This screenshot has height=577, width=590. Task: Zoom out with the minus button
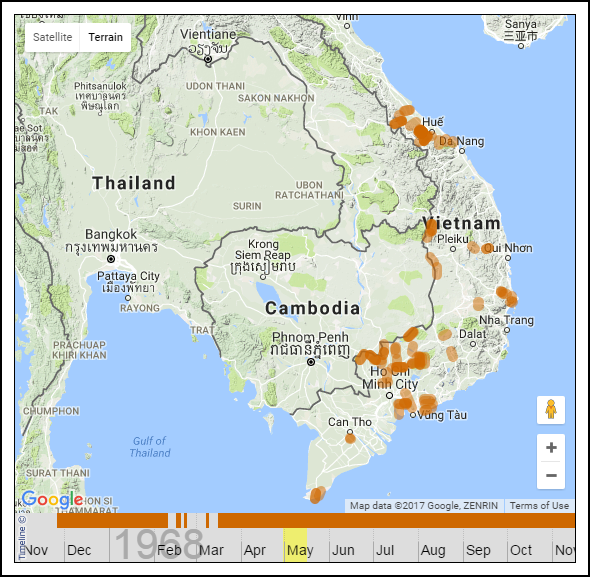click(x=551, y=475)
